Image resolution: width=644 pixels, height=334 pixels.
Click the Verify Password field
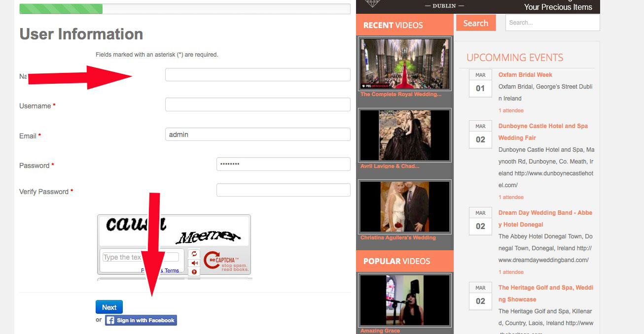(x=283, y=190)
